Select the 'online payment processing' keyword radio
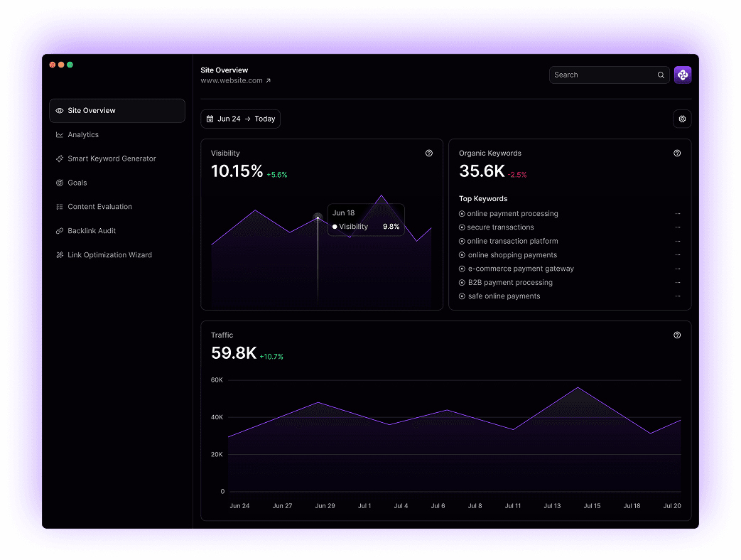741x560 pixels. pyautogui.click(x=462, y=214)
